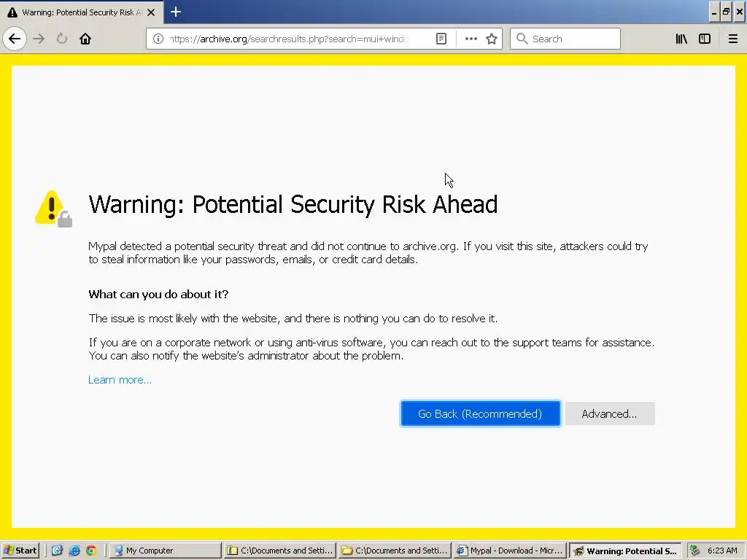Open page actions three-dots menu
Viewport: 747px width, 560px height.
(471, 39)
